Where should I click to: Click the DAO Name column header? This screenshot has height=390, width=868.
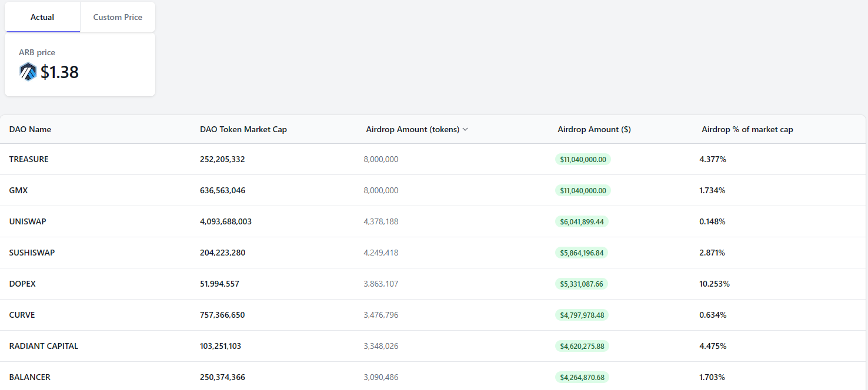click(x=30, y=129)
